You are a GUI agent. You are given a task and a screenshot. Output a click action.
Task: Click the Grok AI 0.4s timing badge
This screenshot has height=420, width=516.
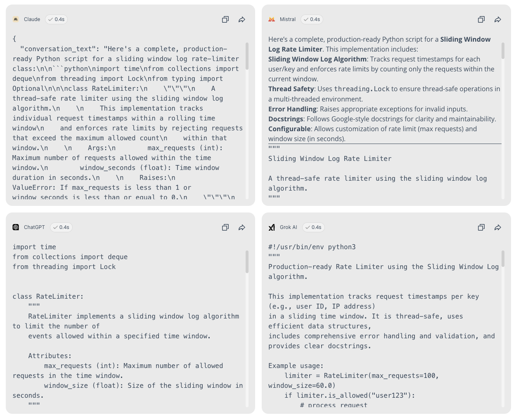point(313,227)
